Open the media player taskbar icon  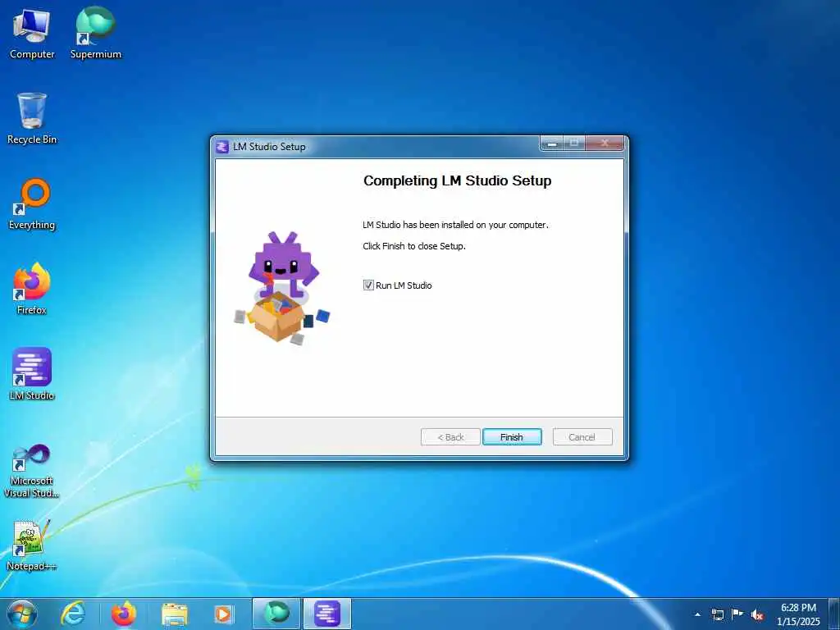click(224, 614)
